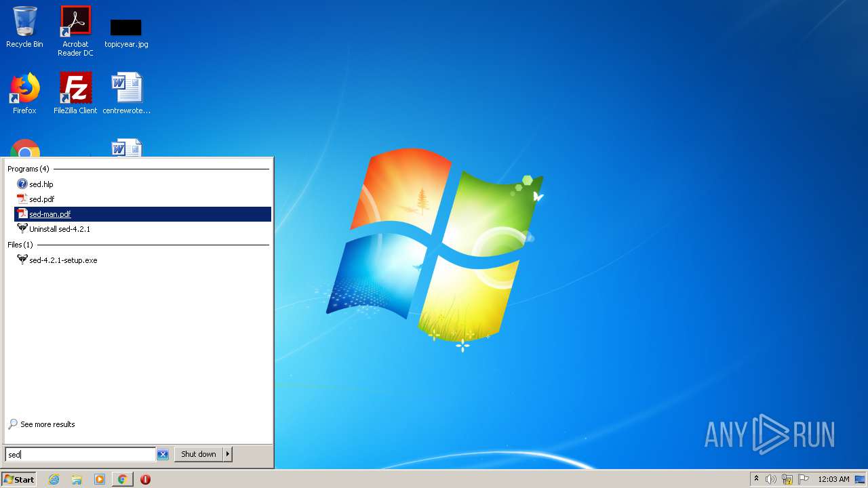Click the Start button
The image size is (868, 488).
(18, 479)
